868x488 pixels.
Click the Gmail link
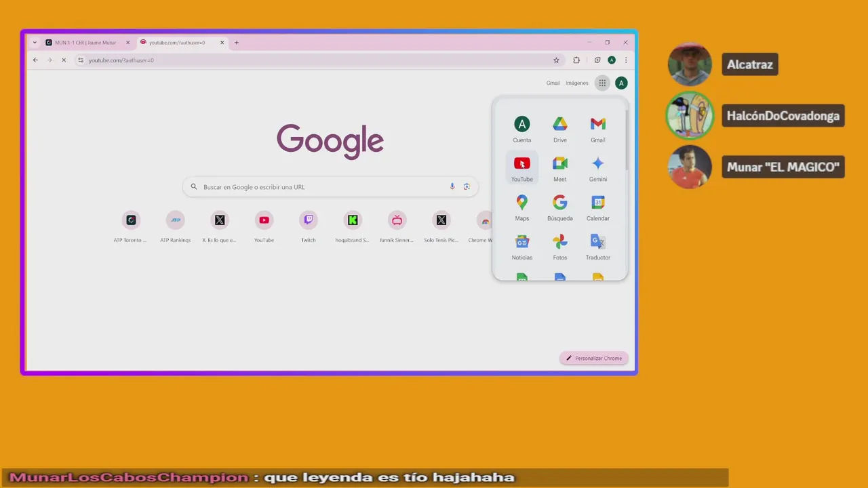[553, 83]
